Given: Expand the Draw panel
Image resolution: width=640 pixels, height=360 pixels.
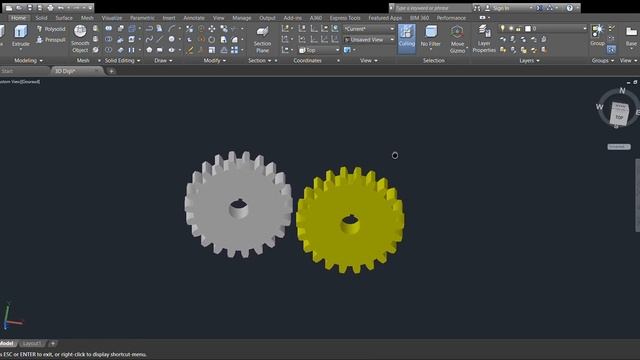Looking at the screenshot, I should [x=163, y=60].
